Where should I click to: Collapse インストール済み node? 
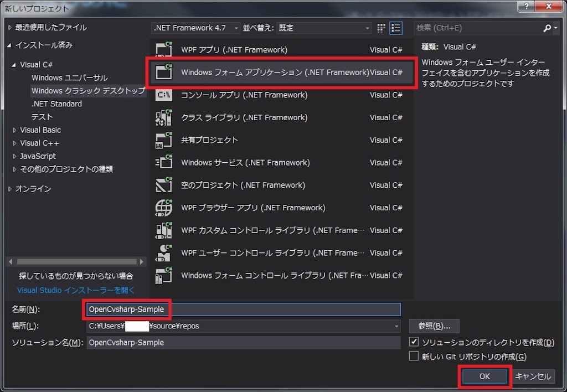(9, 45)
